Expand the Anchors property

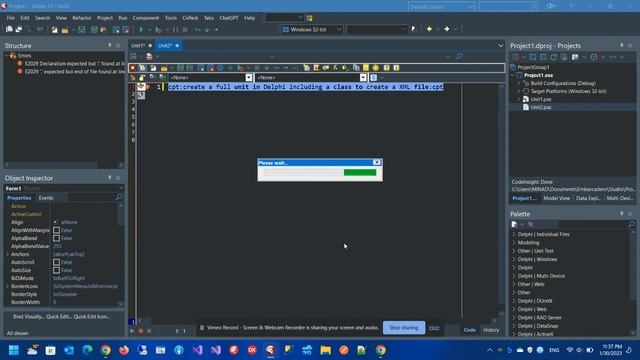(8, 254)
